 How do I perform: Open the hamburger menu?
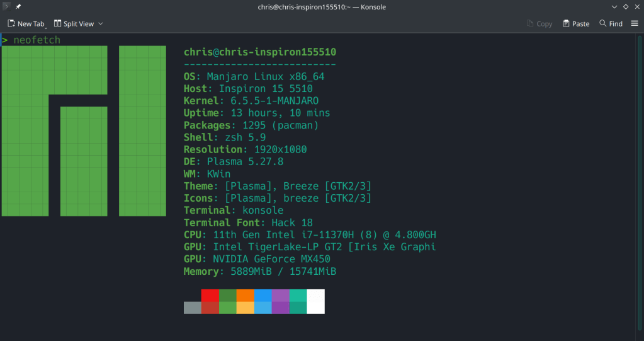pyautogui.click(x=634, y=23)
